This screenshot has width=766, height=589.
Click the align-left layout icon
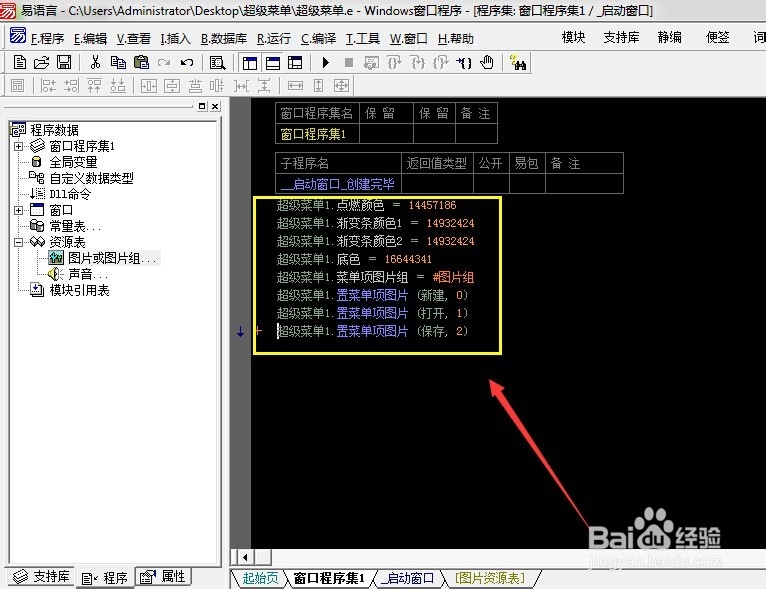(x=48, y=86)
